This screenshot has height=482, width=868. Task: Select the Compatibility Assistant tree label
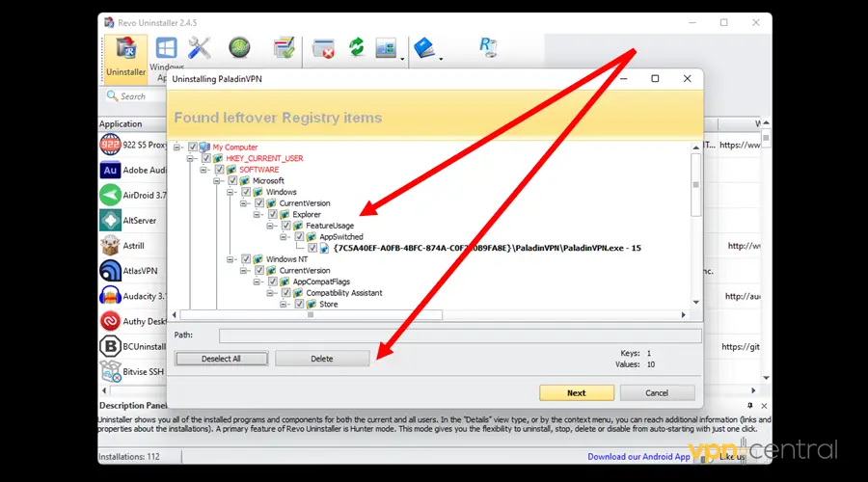343,293
